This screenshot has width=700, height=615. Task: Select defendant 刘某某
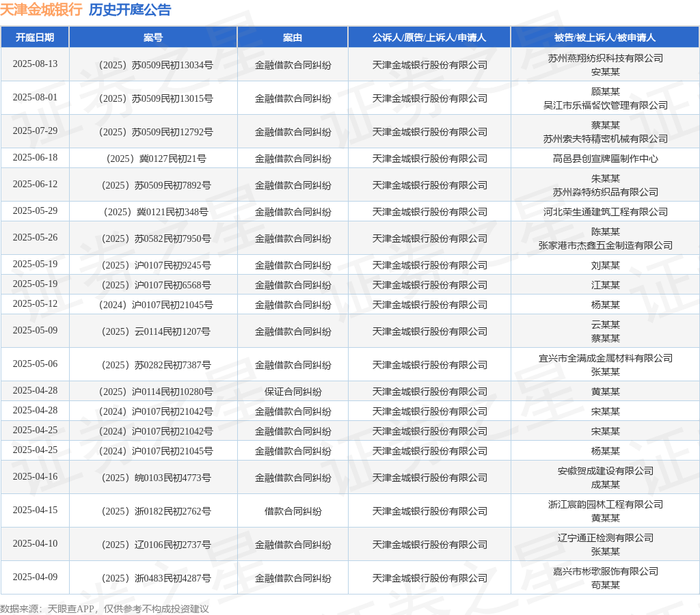pos(606,266)
